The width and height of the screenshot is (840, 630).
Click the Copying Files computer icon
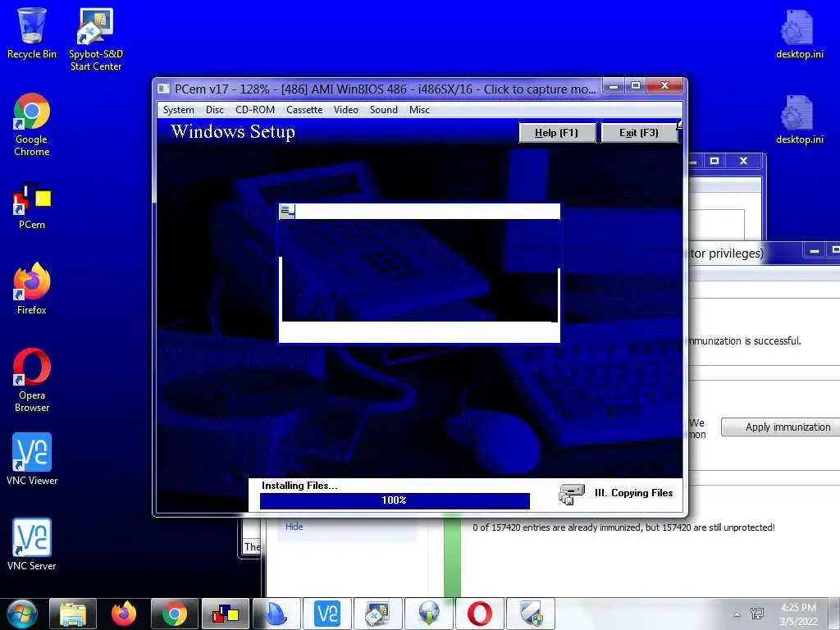(572, 494)
